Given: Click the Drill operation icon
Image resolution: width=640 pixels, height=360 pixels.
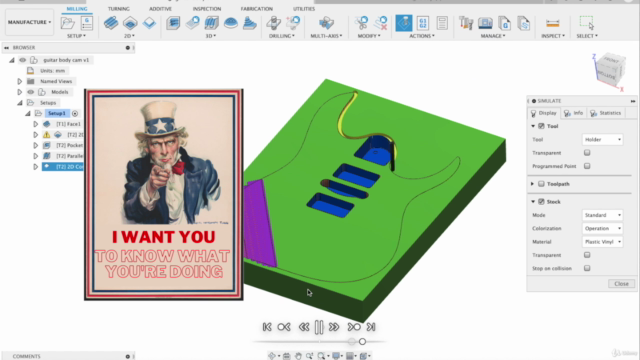Looking at the screenshot, I should [x=273, y=23].
